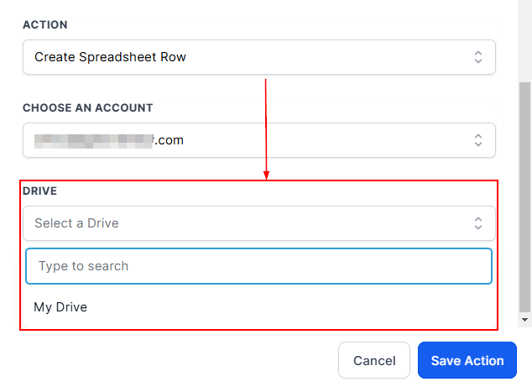Click the ACTION field label
Image resolution: width=532 pixels, height=392 pixels.
pyautogui.click(x=45, y=25)
